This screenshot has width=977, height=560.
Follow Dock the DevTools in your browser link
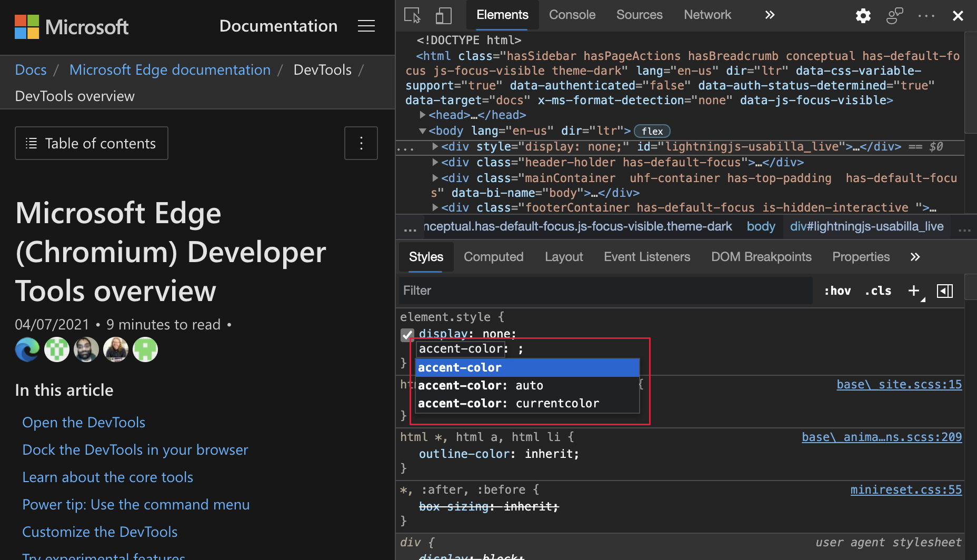[x=135, y=449]
